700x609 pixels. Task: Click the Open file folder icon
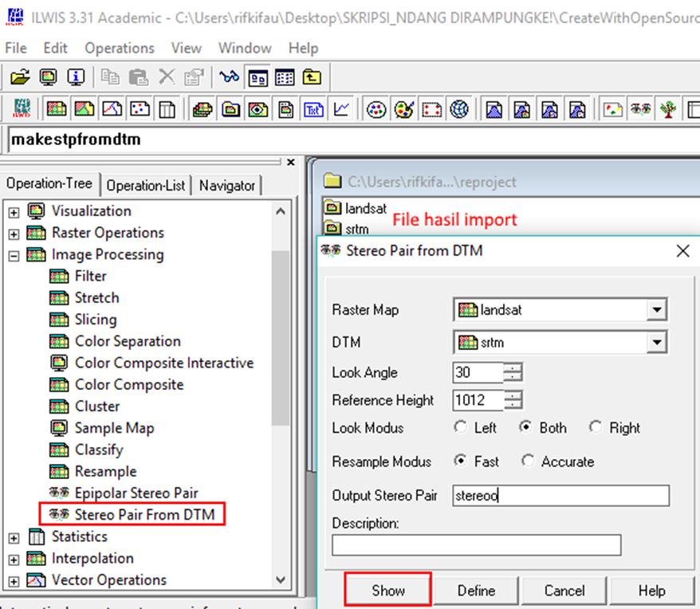point(20,77)
